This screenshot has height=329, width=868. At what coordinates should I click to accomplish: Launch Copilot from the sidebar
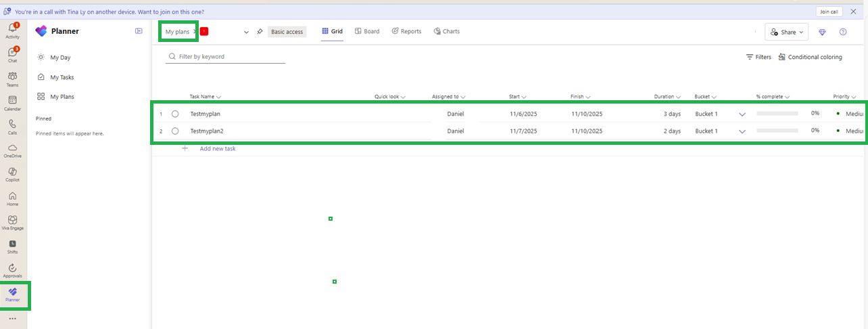[x=13, y=175]
